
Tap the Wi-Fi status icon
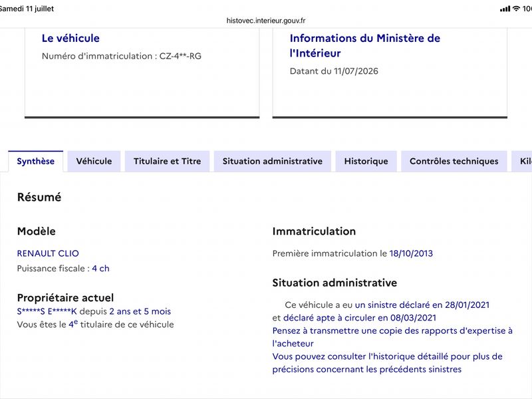pyautogui.click(x=516, y=9)
